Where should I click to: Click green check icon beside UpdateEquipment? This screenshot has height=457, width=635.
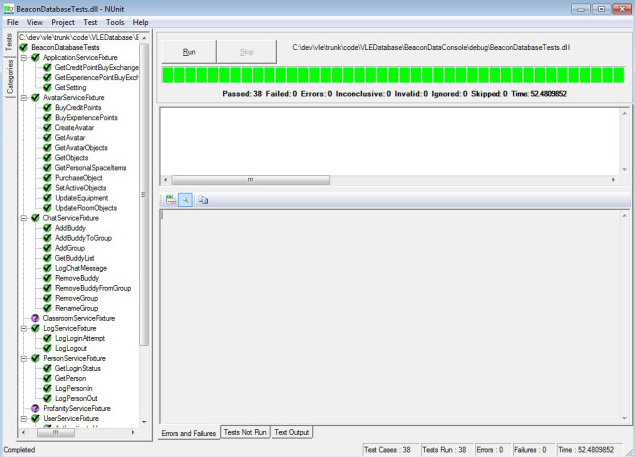[x=47, y=198]
